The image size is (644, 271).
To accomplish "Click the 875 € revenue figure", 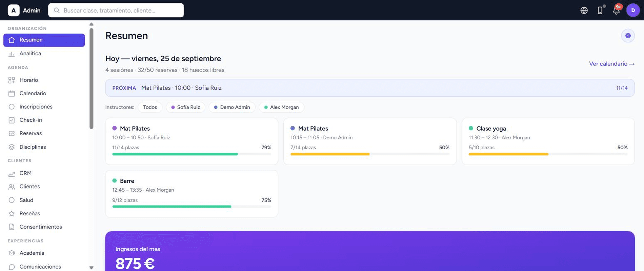I will tap(135, 264).
